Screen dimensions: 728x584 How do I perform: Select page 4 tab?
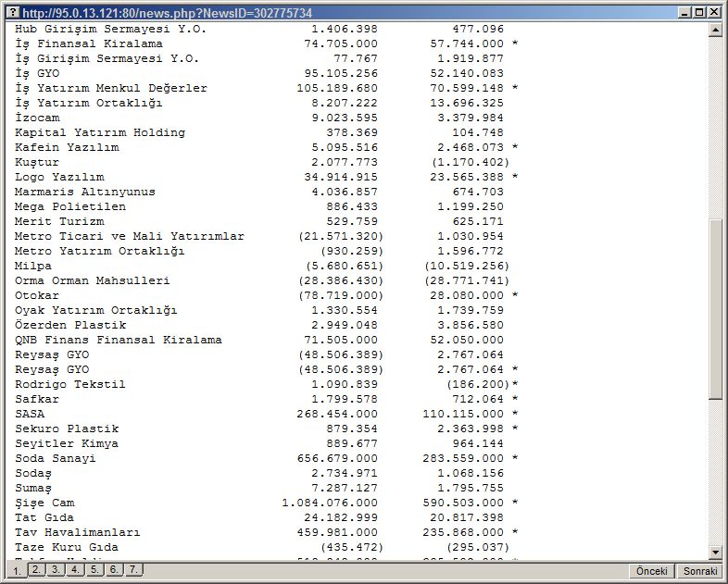point(75,569)
